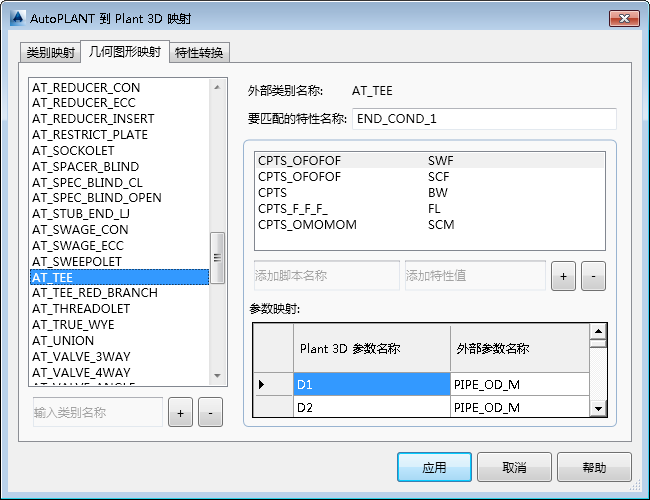Click the 取消 button
The width and height of the screenshot is (650, 500).
click(514, 467)
